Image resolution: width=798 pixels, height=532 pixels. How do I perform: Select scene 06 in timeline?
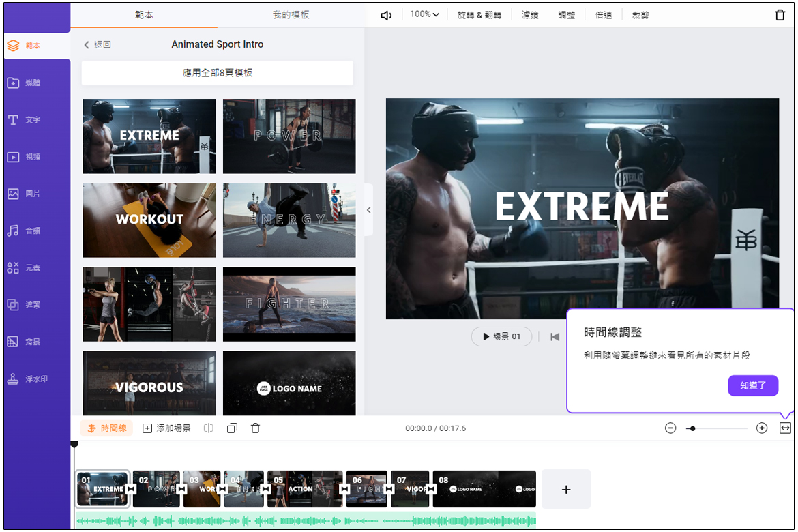pos(366,489)
